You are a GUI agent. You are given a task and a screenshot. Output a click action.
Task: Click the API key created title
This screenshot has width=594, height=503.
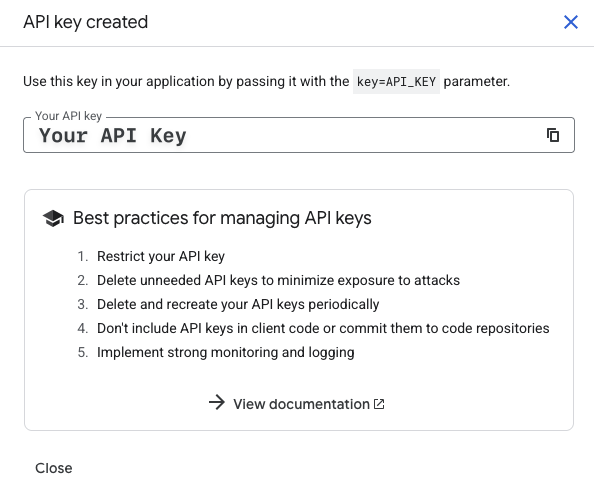tap(86, 22)
